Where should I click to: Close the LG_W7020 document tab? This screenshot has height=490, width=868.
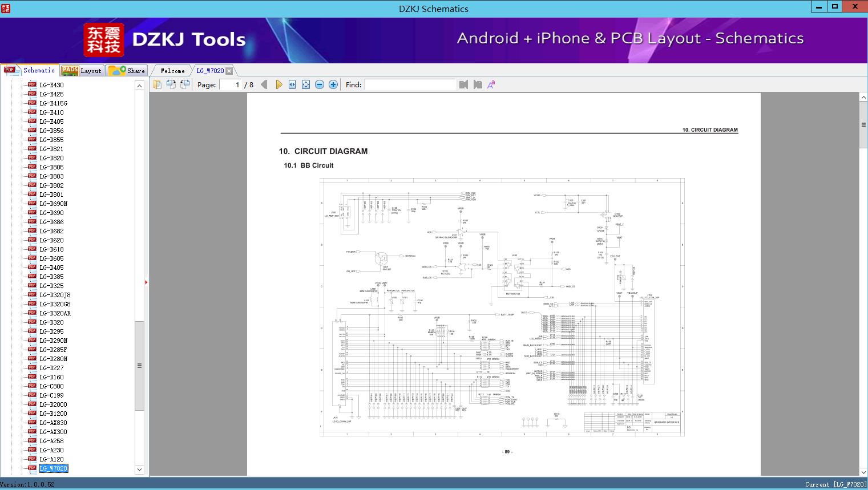229,71
